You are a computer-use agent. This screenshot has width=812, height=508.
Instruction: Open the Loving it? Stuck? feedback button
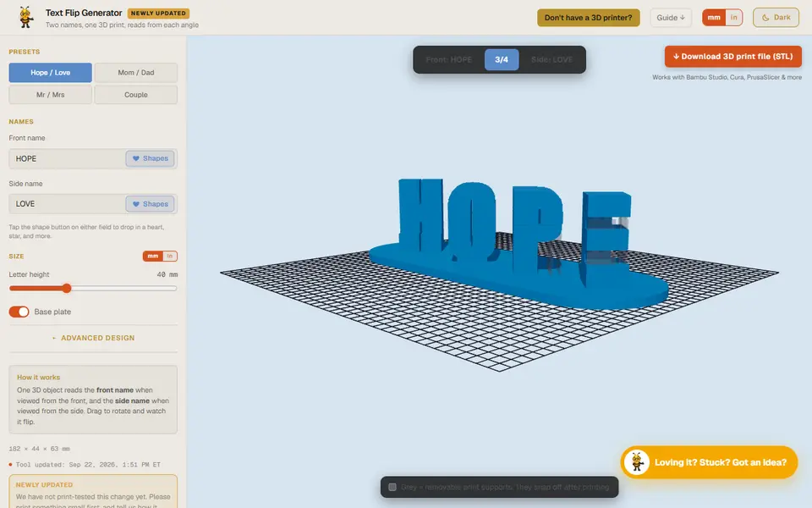pos(709,462)
